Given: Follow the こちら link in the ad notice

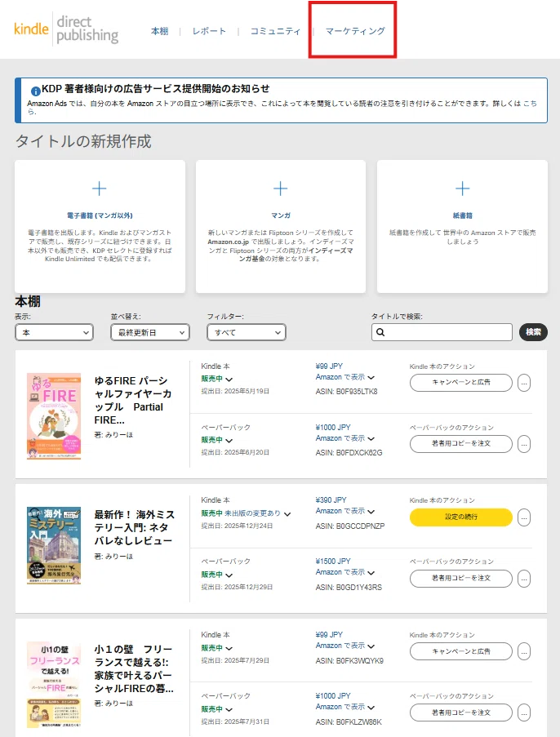Looking at the screenshot, I should pos(530,104).
